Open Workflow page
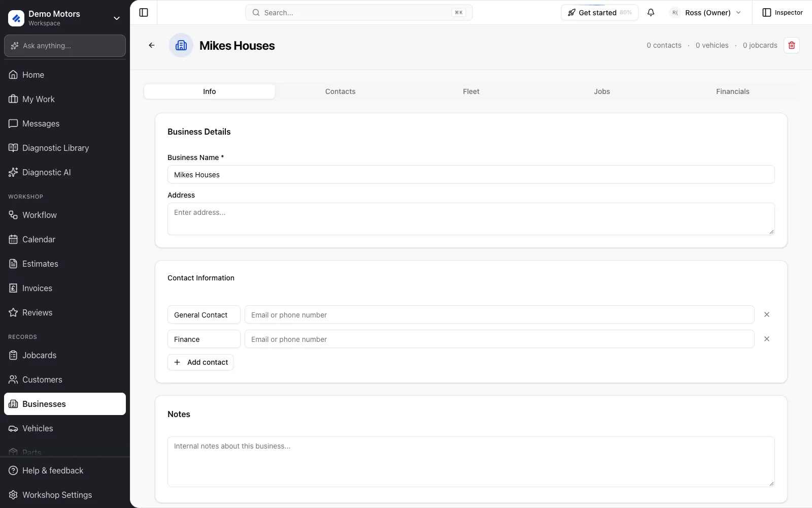The image size is (812, 508). [x=65, y=215]
